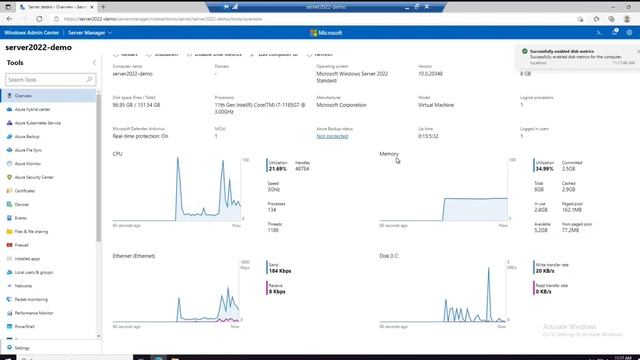This screenshot has width=640, height=360.
Task: Dismiss the disk metrics success notification
Action: pos(638,51)
